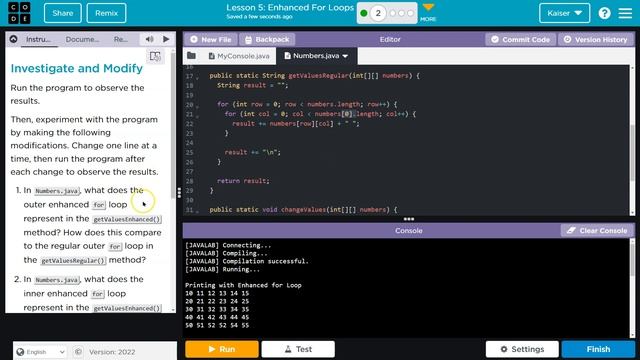Fold code at line 17
Image resolution: width=640 pixels, height=360 pixels.
[198, 77]
